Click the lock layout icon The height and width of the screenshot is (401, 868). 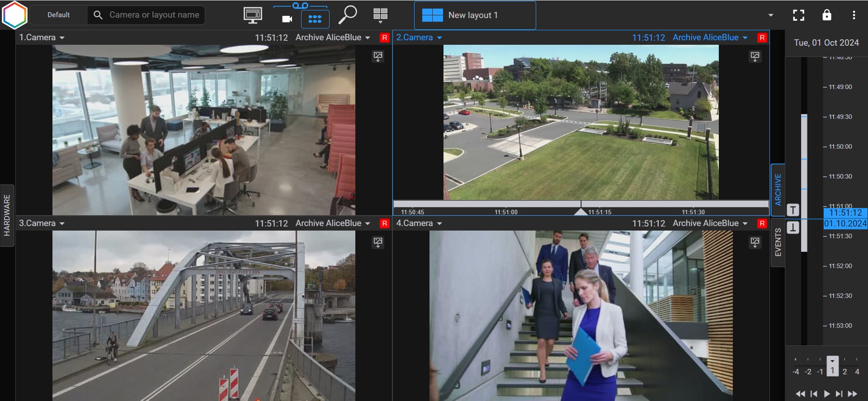pyautogui.click(x=826, y=15)
